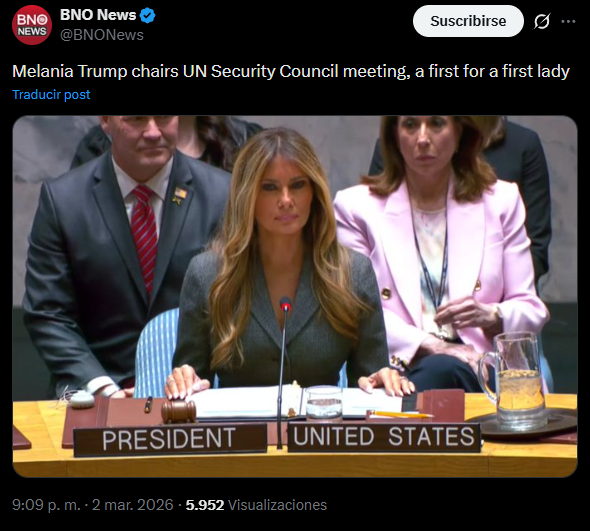590x531 pixels.
Task: Click the Suscribirse button
Action: click(x=468, y=21)
